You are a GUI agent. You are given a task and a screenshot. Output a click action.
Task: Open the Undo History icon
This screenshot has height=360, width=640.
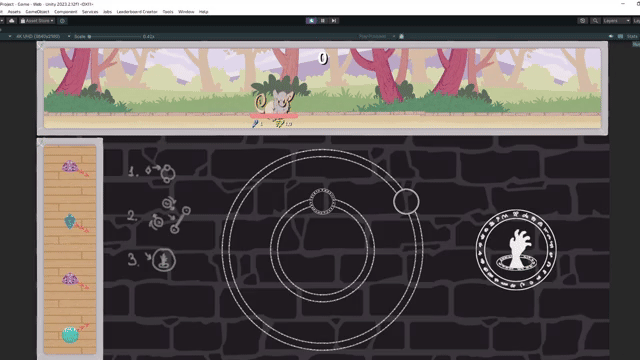click(582, 21)
